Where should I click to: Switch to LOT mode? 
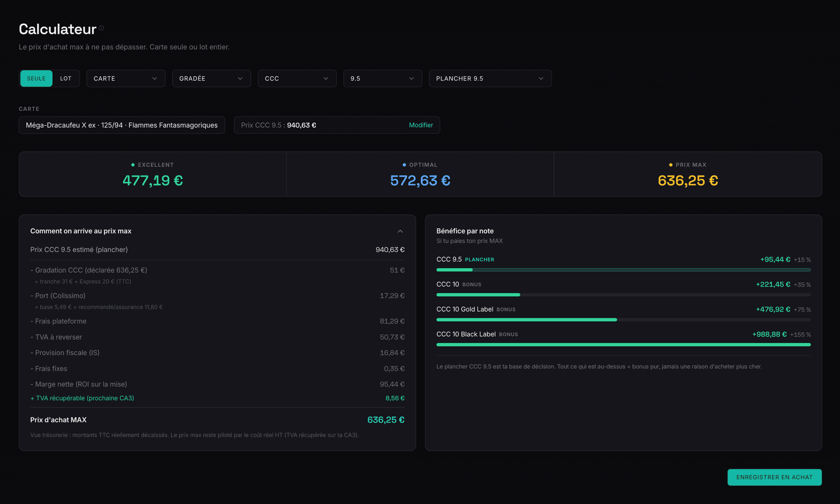pos(66,78)
